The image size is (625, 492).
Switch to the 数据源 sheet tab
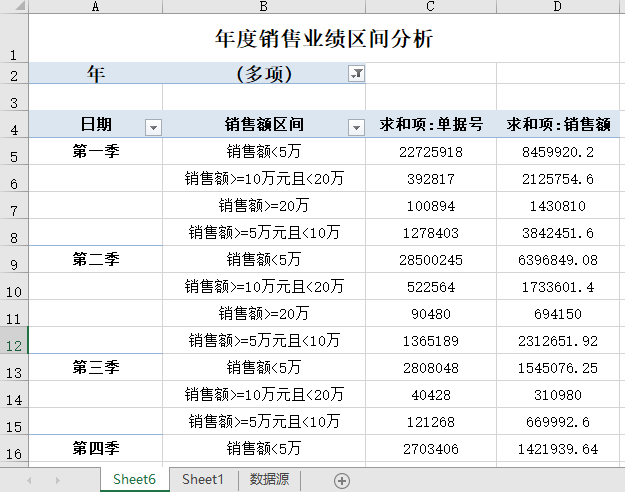pyautogui.click(x=269, y=480)
